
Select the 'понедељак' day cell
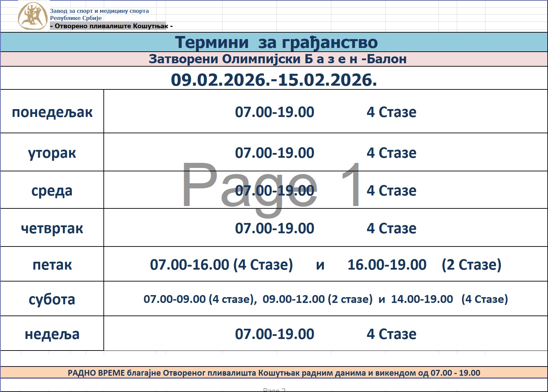pos(52,112)
